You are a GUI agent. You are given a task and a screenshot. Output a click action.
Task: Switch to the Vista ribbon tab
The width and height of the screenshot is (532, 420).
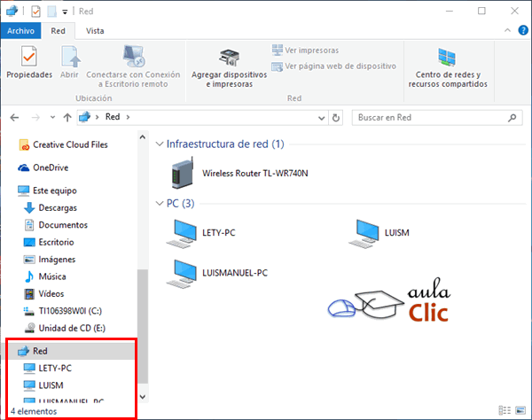[95, 30]
